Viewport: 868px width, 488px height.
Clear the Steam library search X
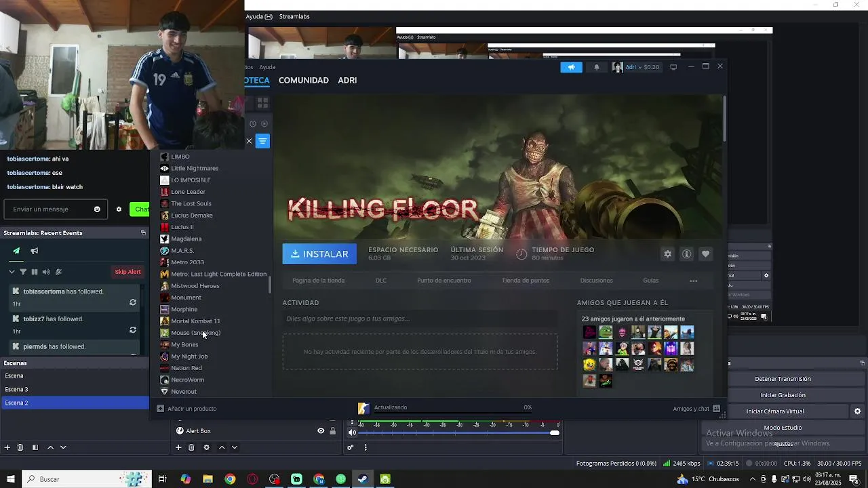point(249,141)
